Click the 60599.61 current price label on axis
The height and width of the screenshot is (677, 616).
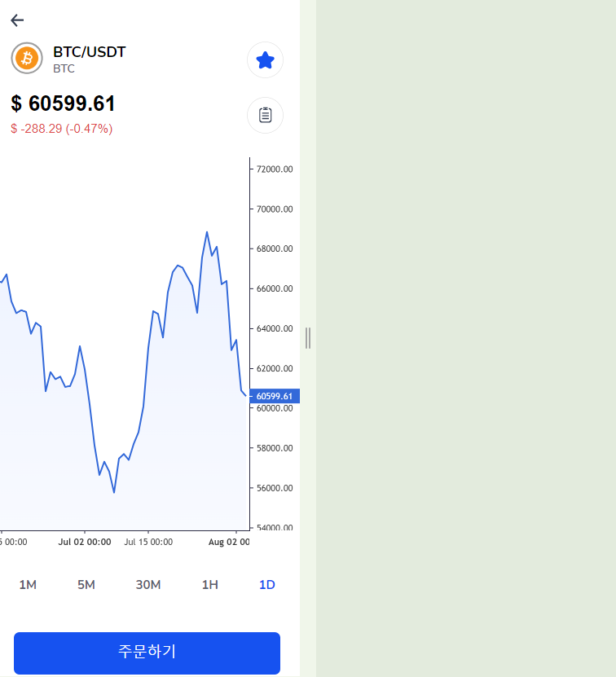tap(275, 396)
